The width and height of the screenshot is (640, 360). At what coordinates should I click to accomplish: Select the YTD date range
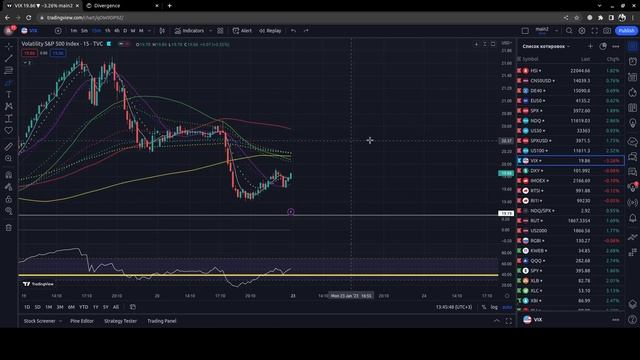83,307
